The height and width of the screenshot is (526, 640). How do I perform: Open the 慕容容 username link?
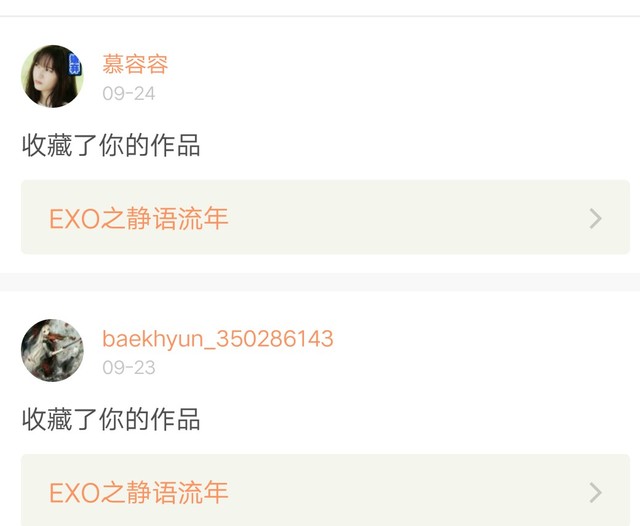[135, 64]
